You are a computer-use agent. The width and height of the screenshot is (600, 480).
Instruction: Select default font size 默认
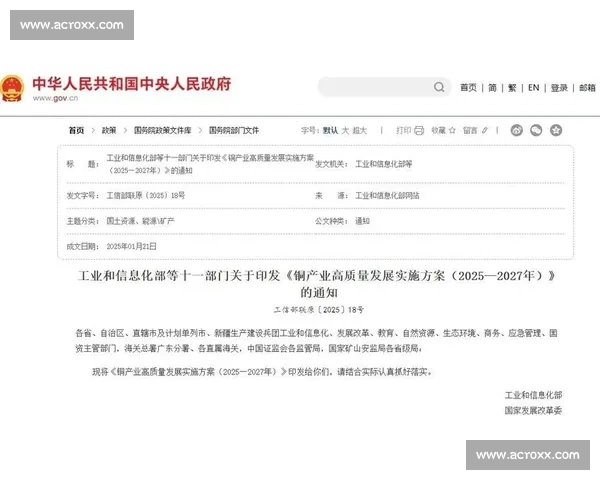pos(330,131)
